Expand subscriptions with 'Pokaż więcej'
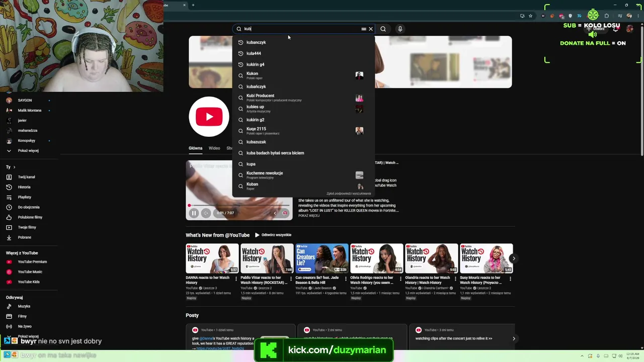 (29, 151)
